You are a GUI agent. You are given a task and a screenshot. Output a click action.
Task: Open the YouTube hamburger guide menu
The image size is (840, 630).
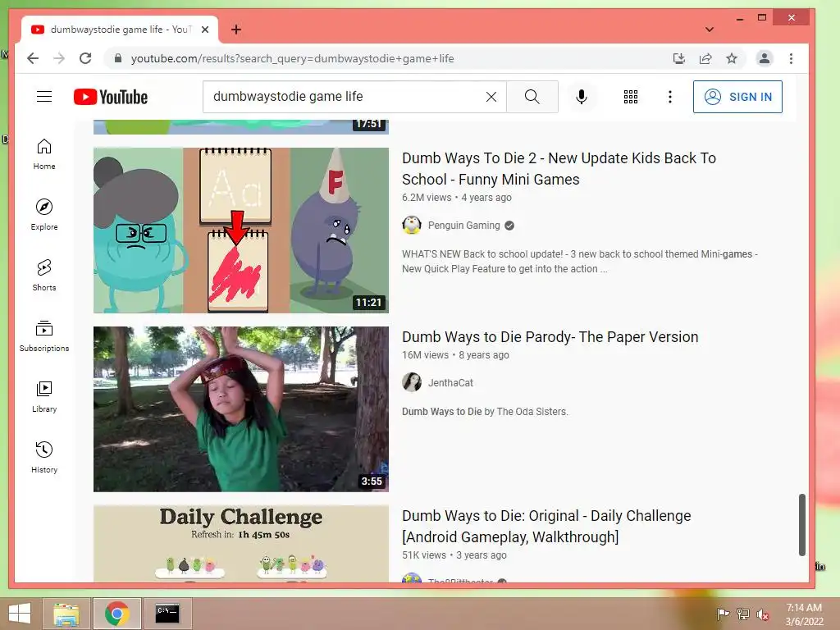tap(44, 97)
